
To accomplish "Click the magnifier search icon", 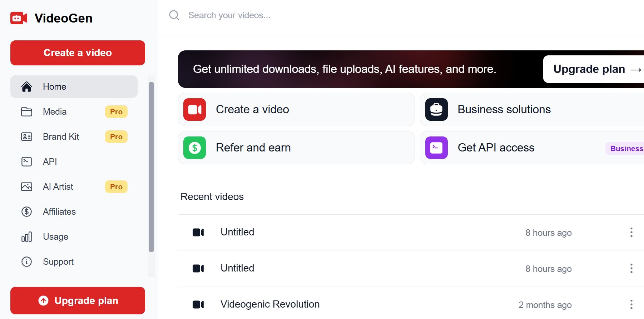I will pyautogui.click(x=174, y=15).
